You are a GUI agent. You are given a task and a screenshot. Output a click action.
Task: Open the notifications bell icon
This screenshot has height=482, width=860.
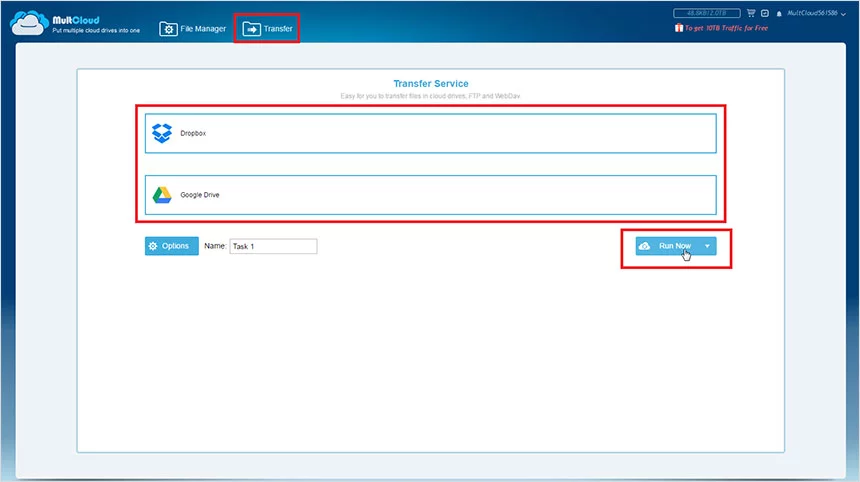(x=779, y=14)
